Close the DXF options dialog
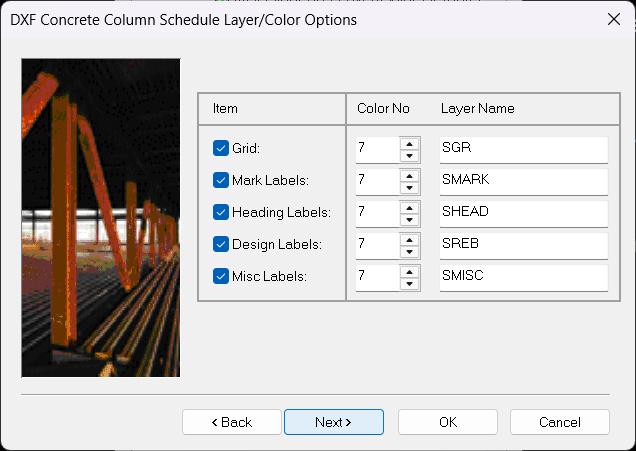This screenshot has width=636, height=451. (x=613, y=19)
